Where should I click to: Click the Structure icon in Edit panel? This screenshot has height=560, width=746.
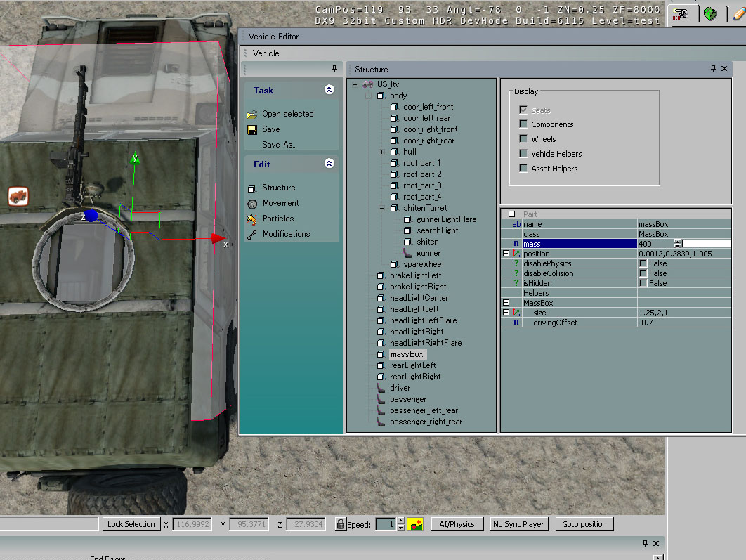[251, 188]
